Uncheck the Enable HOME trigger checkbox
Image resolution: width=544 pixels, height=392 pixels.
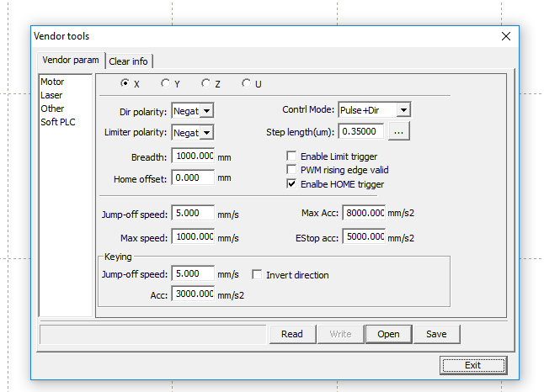click(292, 183)
